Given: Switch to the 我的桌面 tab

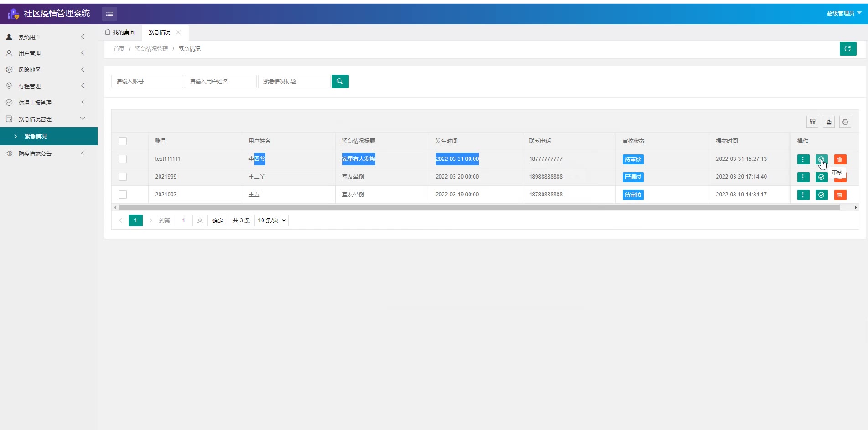Looking at the screenshot, I should (120, 32).
